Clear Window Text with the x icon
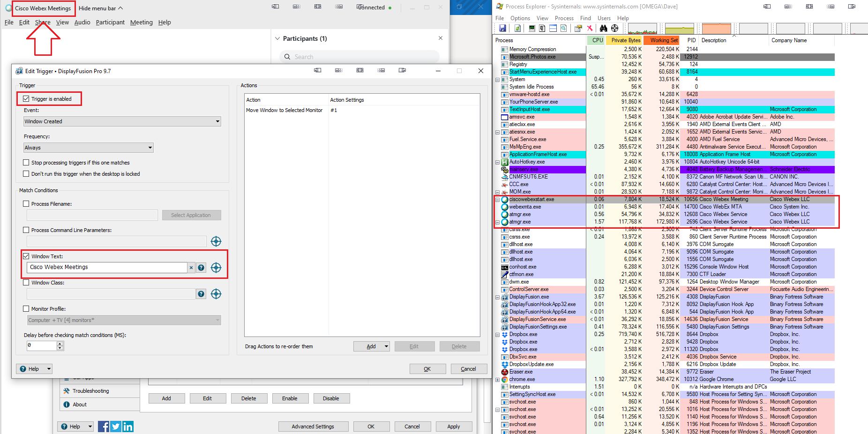 click(x=191, y=268)
